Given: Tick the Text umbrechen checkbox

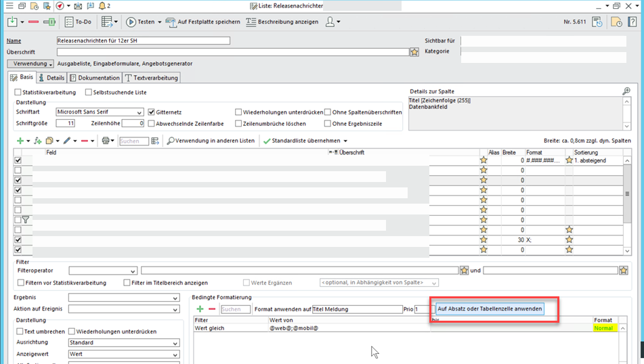Looking at the screenshot, I should coord(20,332).
